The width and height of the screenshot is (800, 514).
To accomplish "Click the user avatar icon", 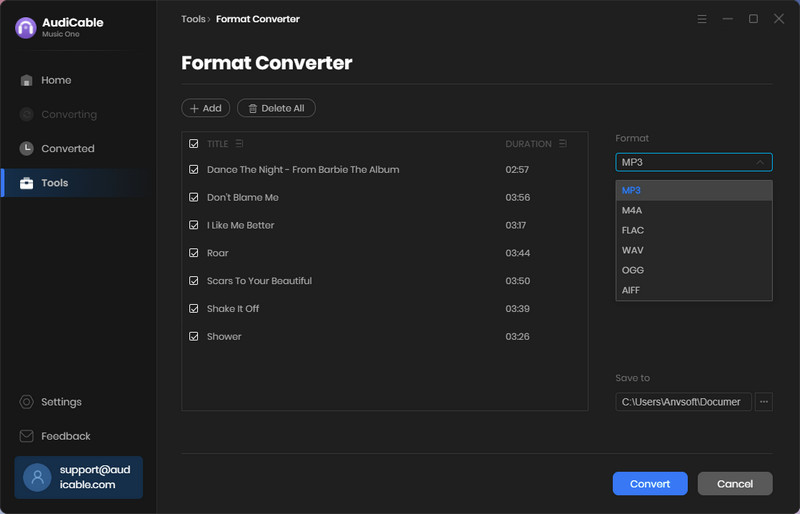I will 37,477.
